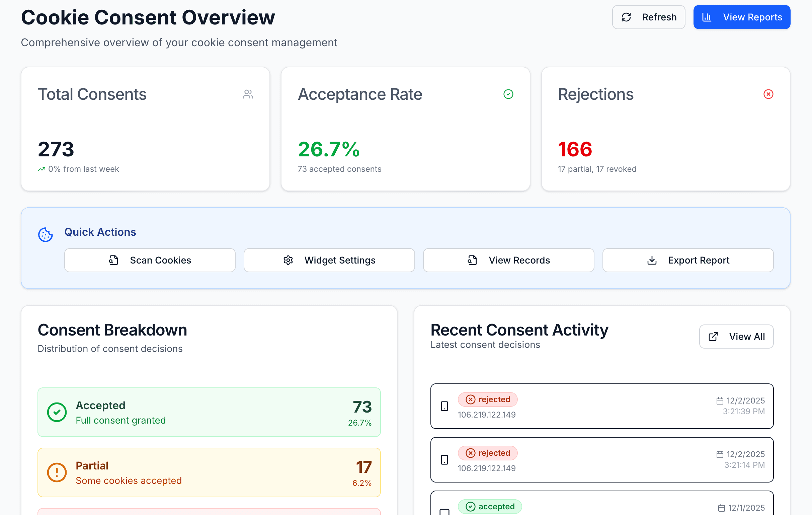The height and width of the screenshot is (515, 812).
Task: Click the gear icon in Widget Settings button
Action: pyautogui.click(x=288, y=260)
